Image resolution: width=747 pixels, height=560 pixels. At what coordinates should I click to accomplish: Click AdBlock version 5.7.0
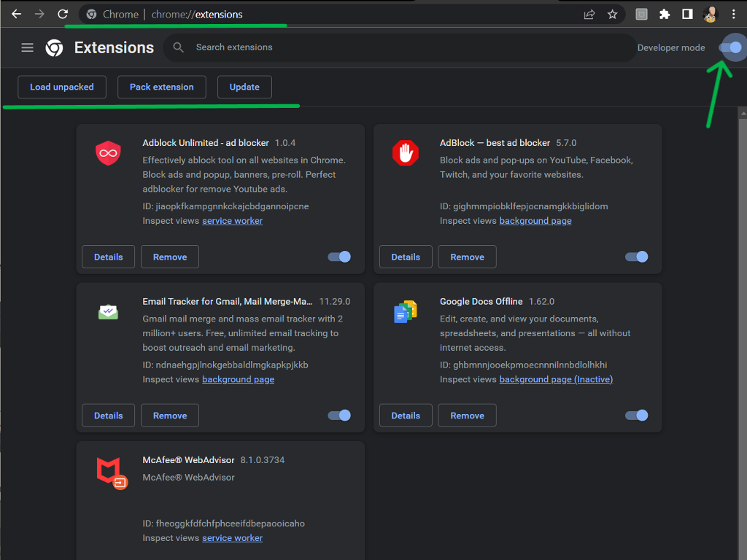tap(566, 143)
